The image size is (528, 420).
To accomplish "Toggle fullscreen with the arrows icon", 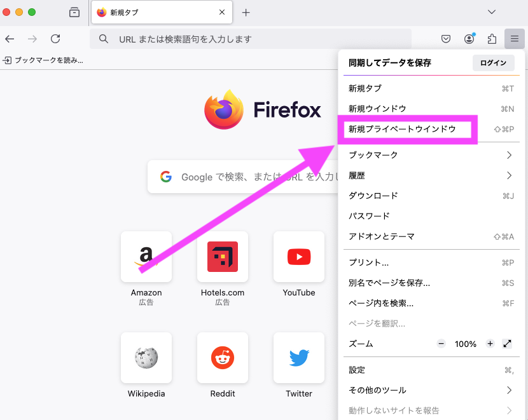I will pyautogui.click(x=507, y=344).
